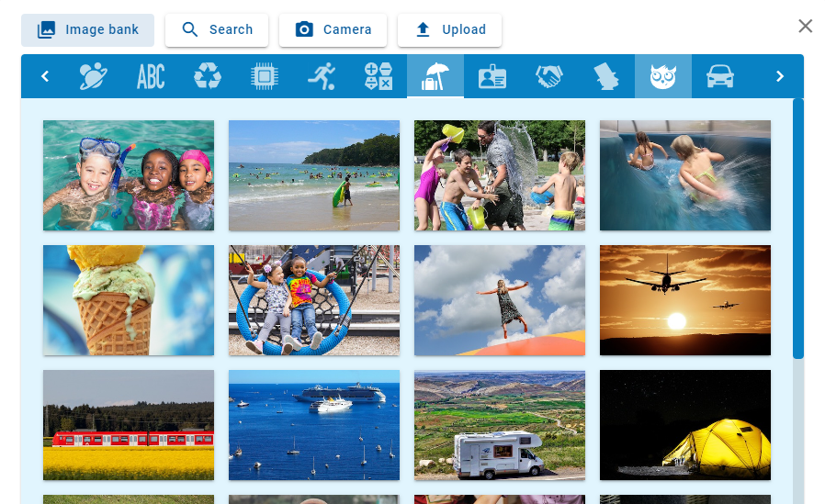This screenshot has height=504, width=825.
Task: Show more categories with right chevron
Action: point(780,76)
